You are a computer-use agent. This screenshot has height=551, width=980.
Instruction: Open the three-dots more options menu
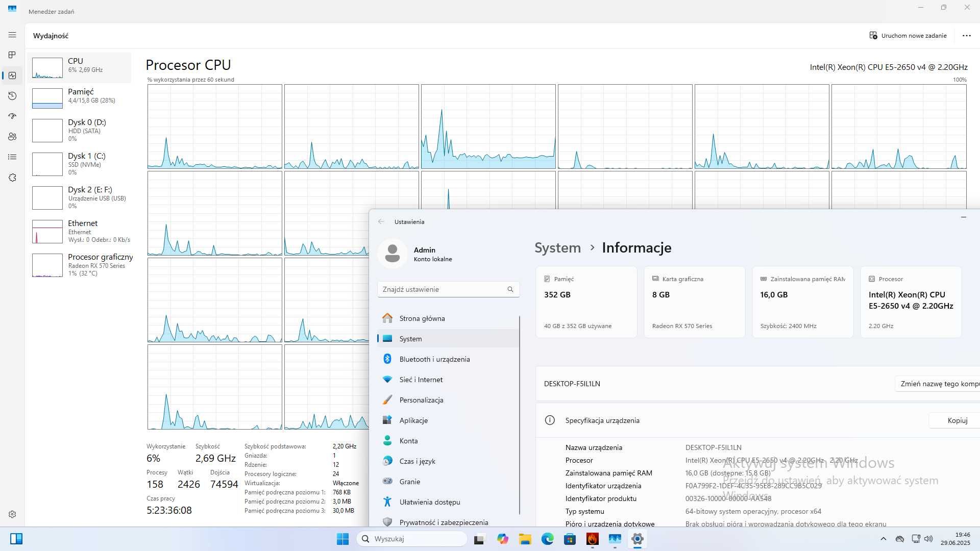pyautogui.click(x=966, y=36)
